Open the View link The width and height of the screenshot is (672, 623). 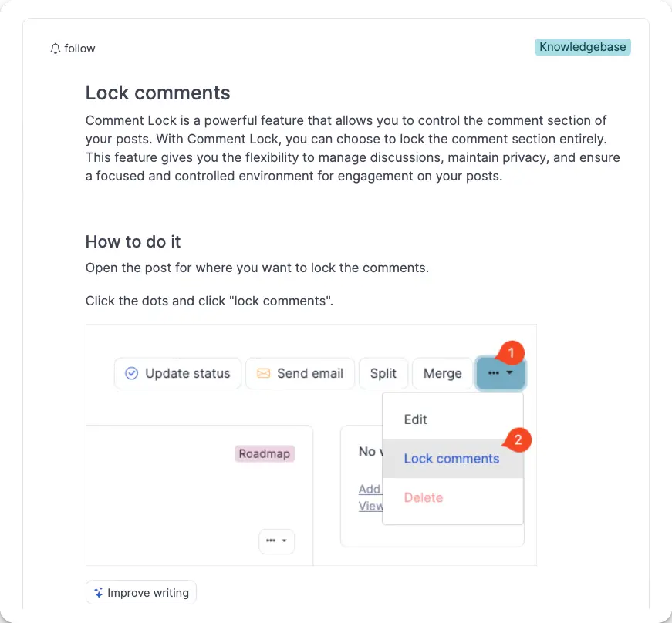370,506
